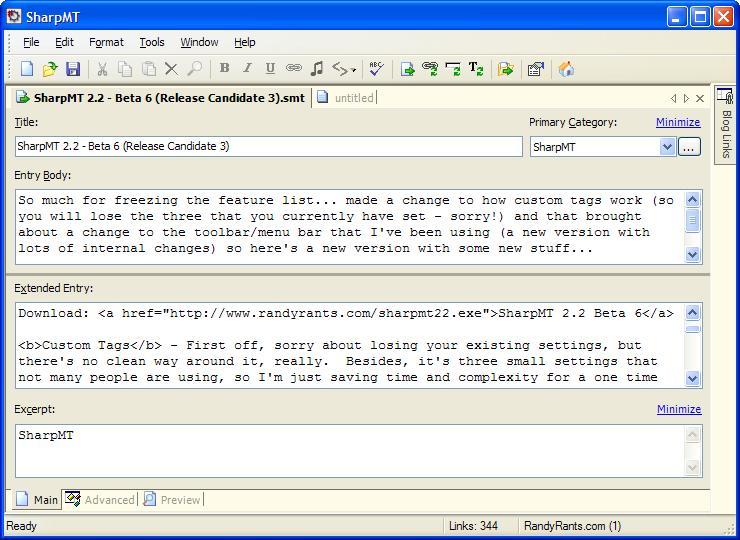Open the Help menu
Screen dimensions: 740x540
click(x=244, y=42)
